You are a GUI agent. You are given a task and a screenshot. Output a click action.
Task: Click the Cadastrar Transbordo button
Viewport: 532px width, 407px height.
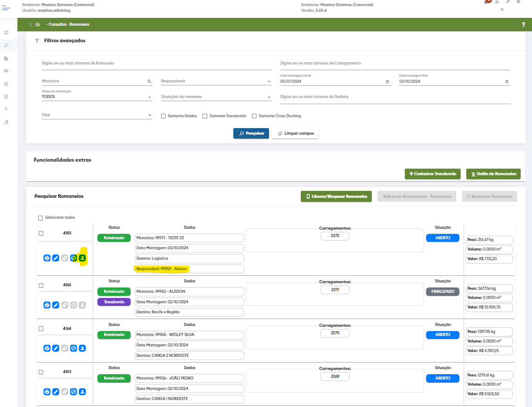[432, 174]
